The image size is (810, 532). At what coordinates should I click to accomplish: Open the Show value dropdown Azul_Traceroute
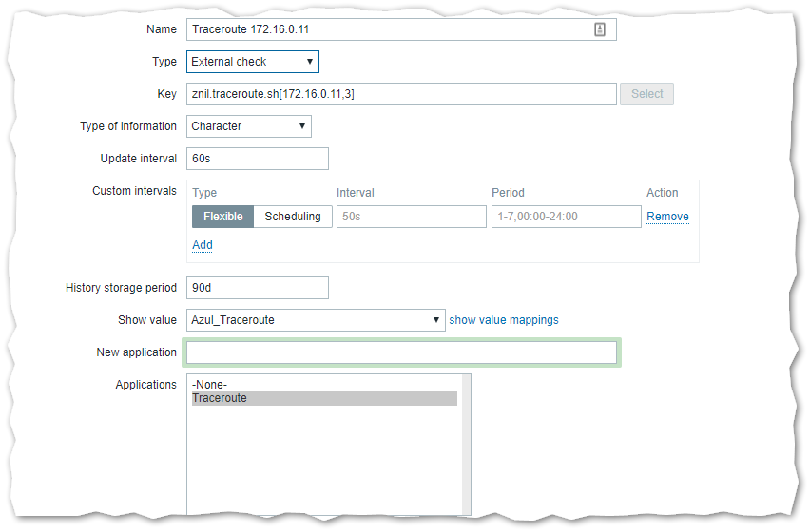coord(316,320)
